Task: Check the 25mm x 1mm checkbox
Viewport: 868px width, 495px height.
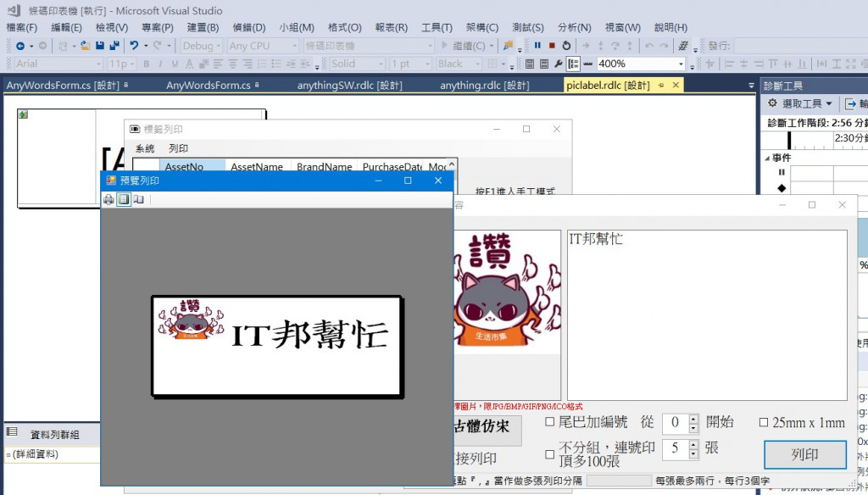Action: (764, 422)
